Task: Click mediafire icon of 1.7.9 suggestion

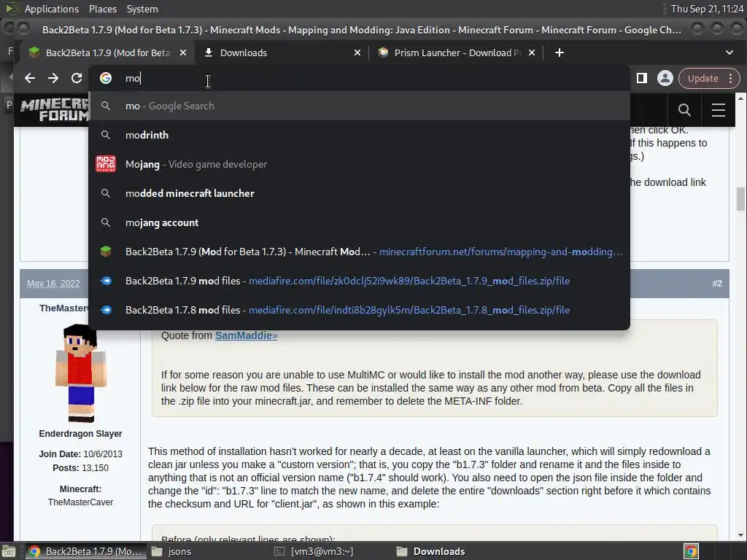Action: [x=106, y=281]
